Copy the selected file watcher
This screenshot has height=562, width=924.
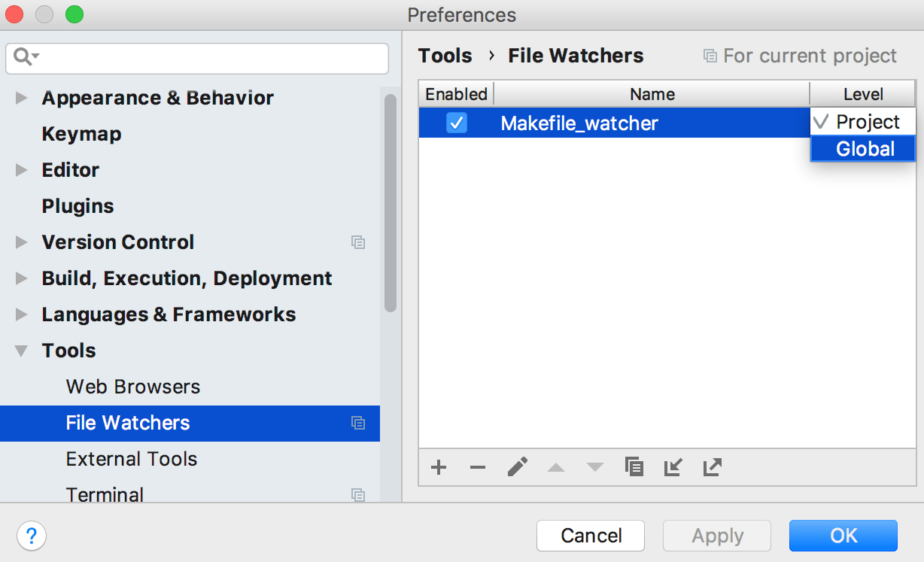(x=634, y=467)
